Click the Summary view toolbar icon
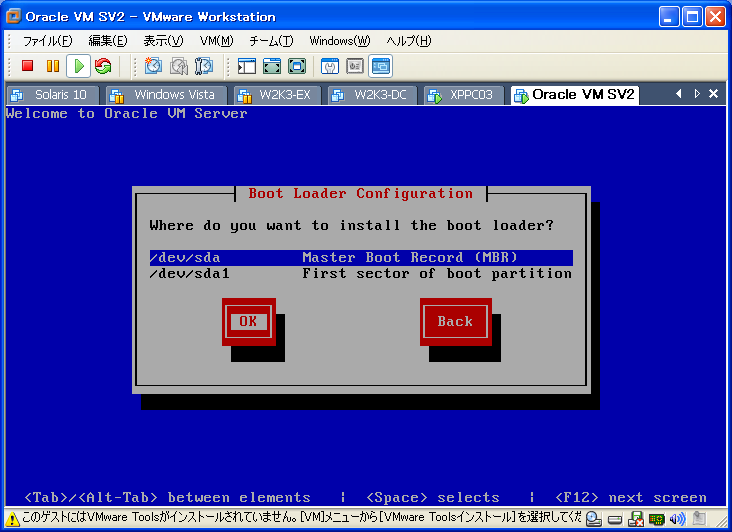The height and width of the screenshot is (532, 732). (x=330, y=66)
